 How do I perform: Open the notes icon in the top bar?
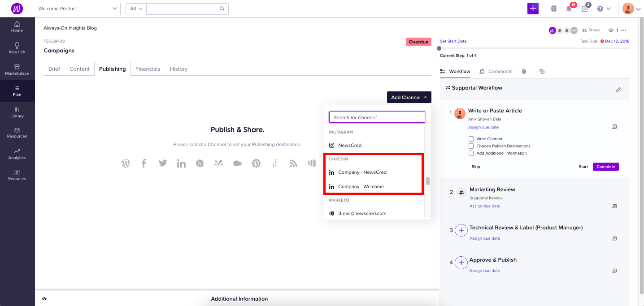click(x=554, y=9)
